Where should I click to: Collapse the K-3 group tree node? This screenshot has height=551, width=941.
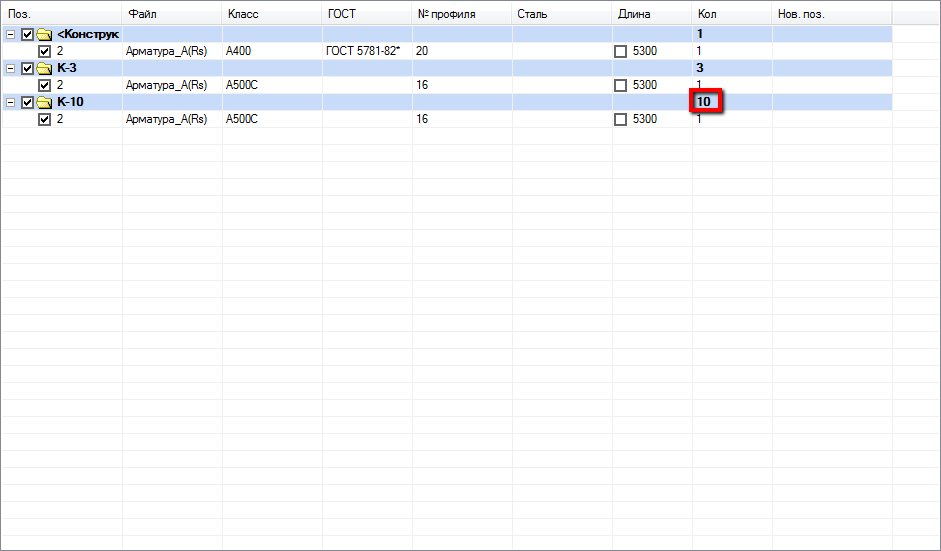point(11,68)
